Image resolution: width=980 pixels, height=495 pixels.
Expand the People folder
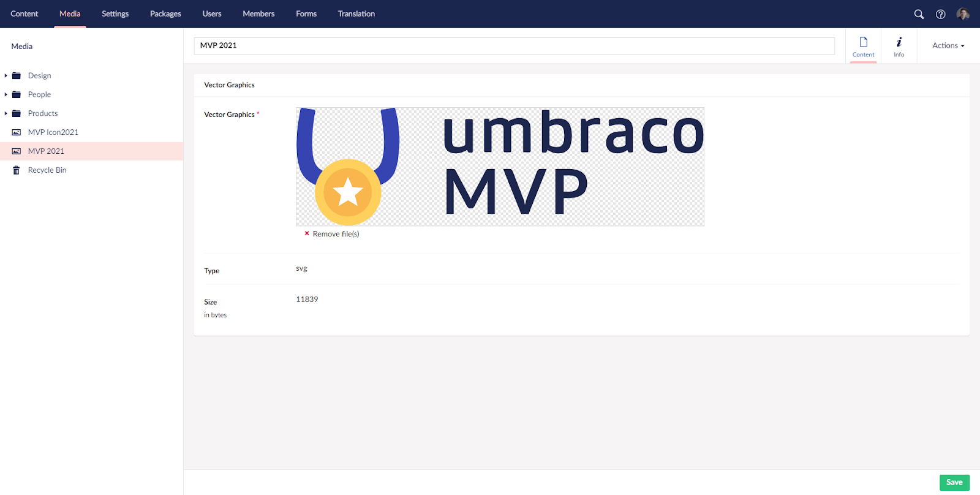6,95
